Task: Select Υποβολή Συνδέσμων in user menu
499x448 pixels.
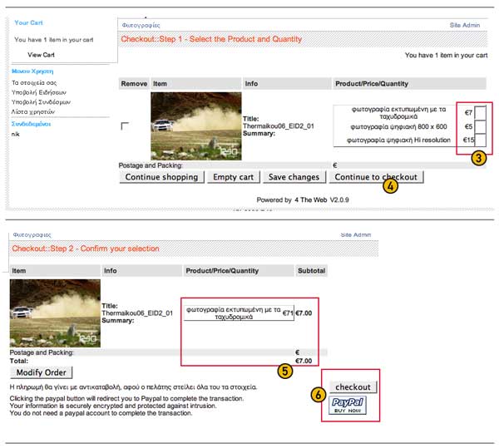Action: point(42,101)
